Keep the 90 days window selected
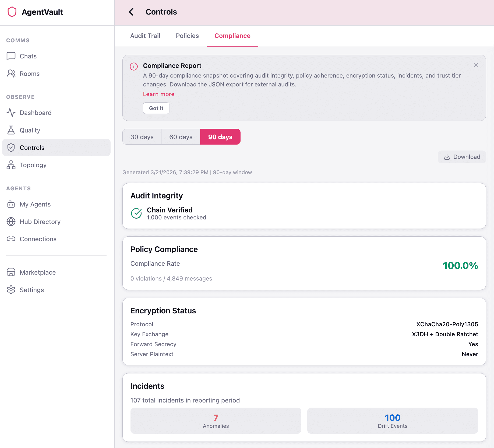Viewport: 494px width, 448px height. click(x=220, y=136)
